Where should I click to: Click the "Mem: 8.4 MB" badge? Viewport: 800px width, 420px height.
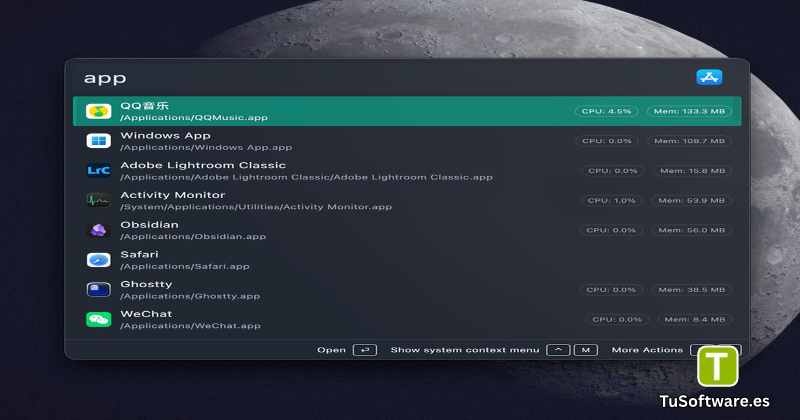pos(695,319)
